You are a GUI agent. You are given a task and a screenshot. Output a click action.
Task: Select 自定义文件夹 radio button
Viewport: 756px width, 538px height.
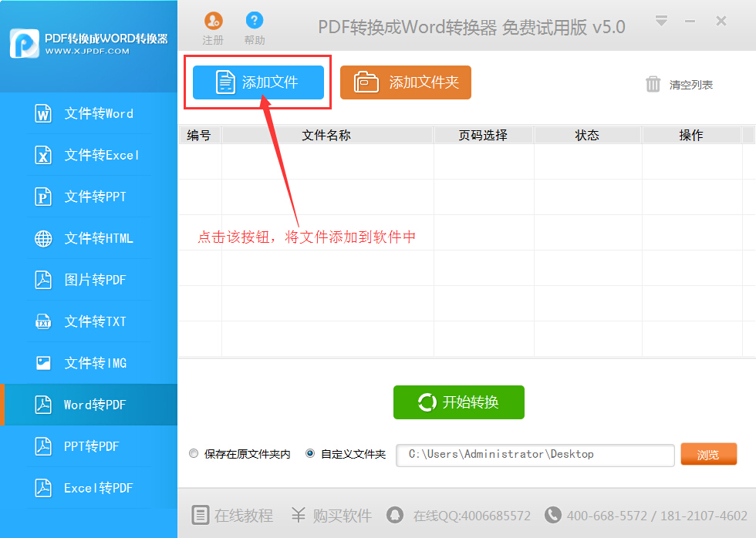tap(310, 454)
